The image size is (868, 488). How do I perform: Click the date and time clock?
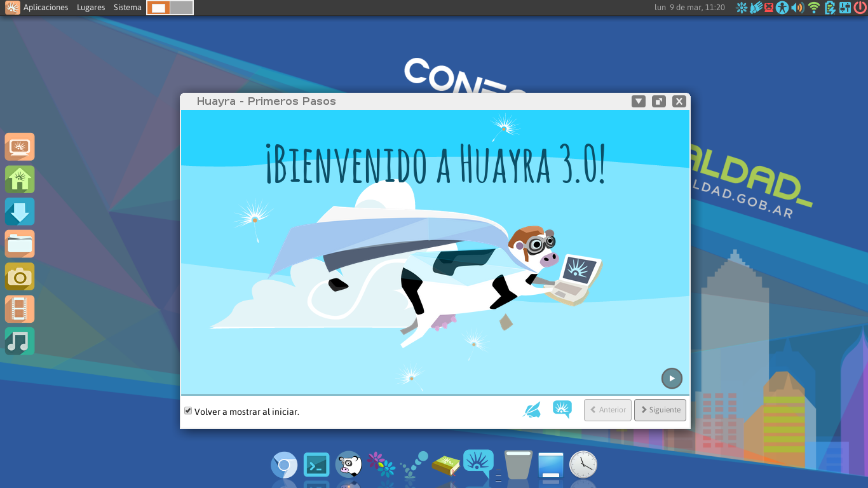689,8
